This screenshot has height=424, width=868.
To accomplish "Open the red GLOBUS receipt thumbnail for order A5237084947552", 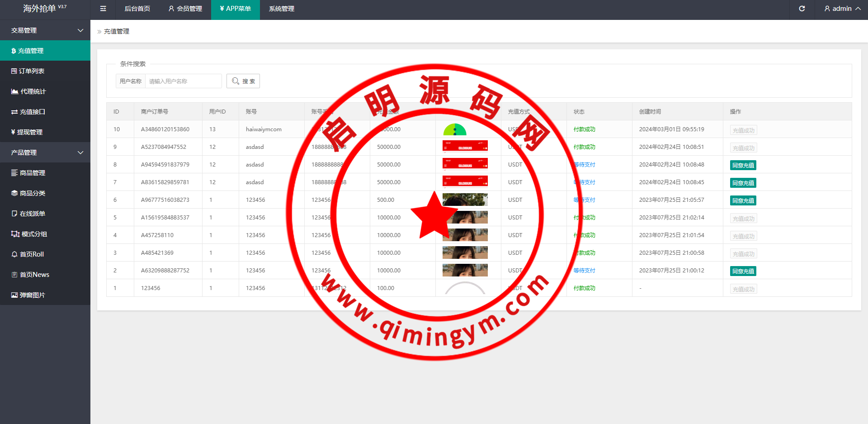I will (x=465, y=146).
